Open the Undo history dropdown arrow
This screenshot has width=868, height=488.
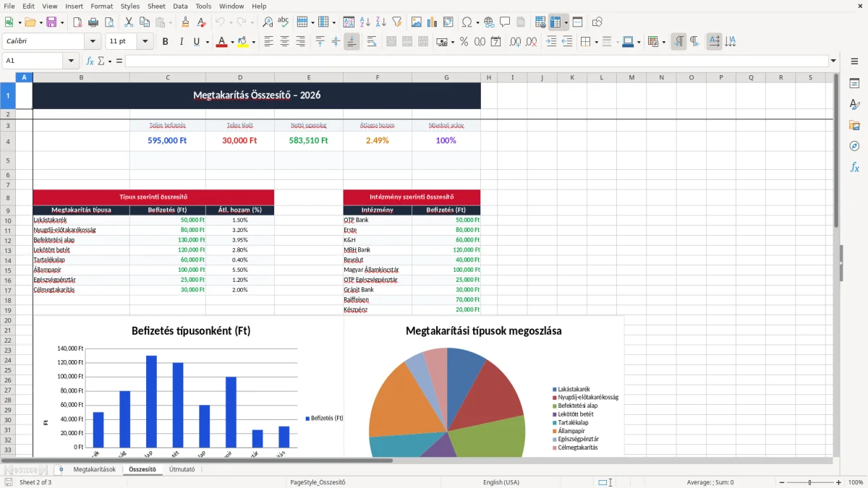click(230, 22)
